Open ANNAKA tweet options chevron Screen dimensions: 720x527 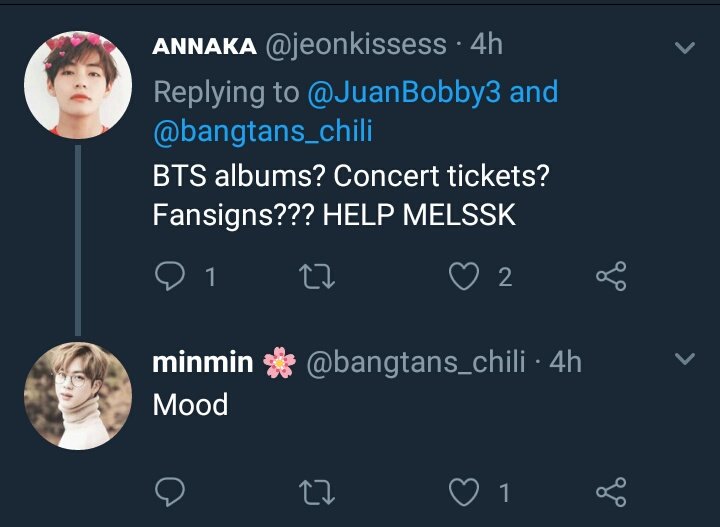[685, 47]
